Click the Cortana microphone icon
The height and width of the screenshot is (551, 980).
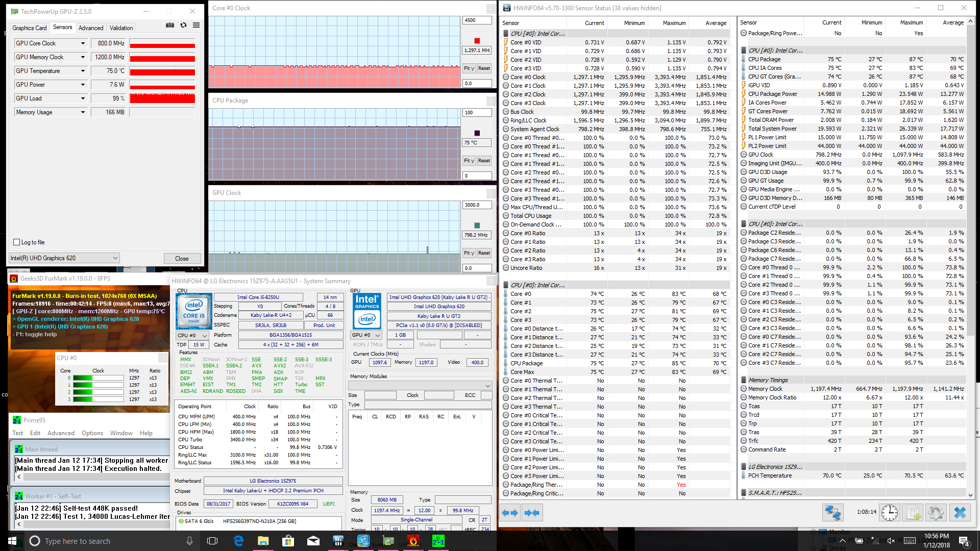pyautogui.click(x=189, y=541)
